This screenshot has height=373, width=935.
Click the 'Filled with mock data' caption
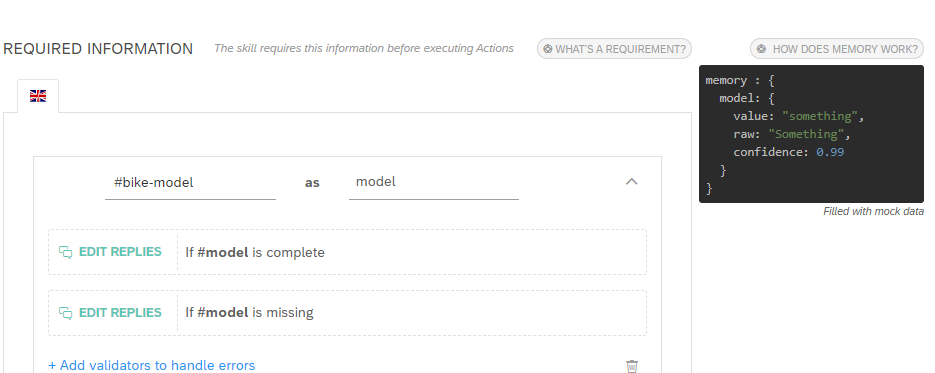coord(873,212)
